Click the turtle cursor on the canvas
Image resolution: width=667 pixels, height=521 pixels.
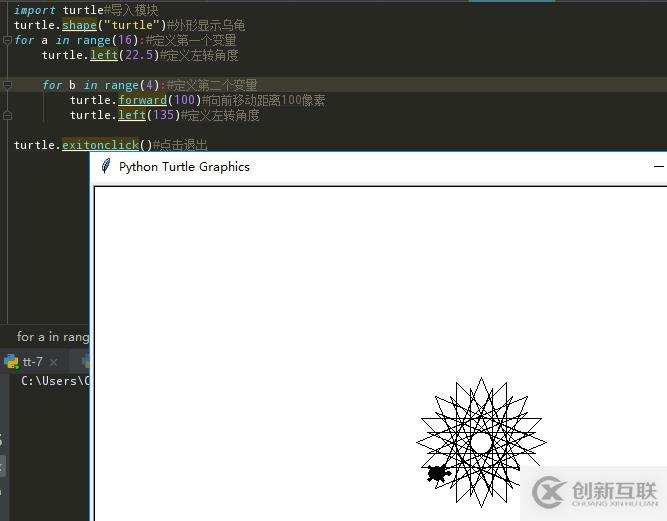[x=439, y=473]
